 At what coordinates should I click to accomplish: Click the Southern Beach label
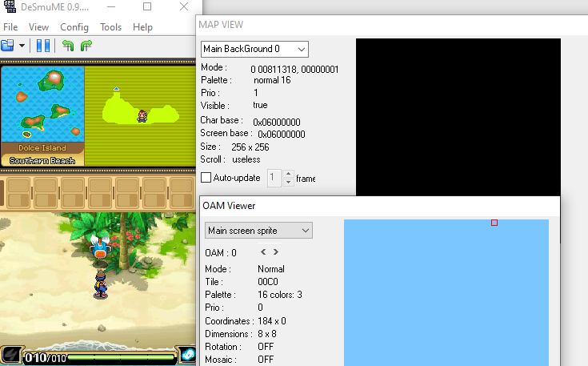click(x=42, y=161)
